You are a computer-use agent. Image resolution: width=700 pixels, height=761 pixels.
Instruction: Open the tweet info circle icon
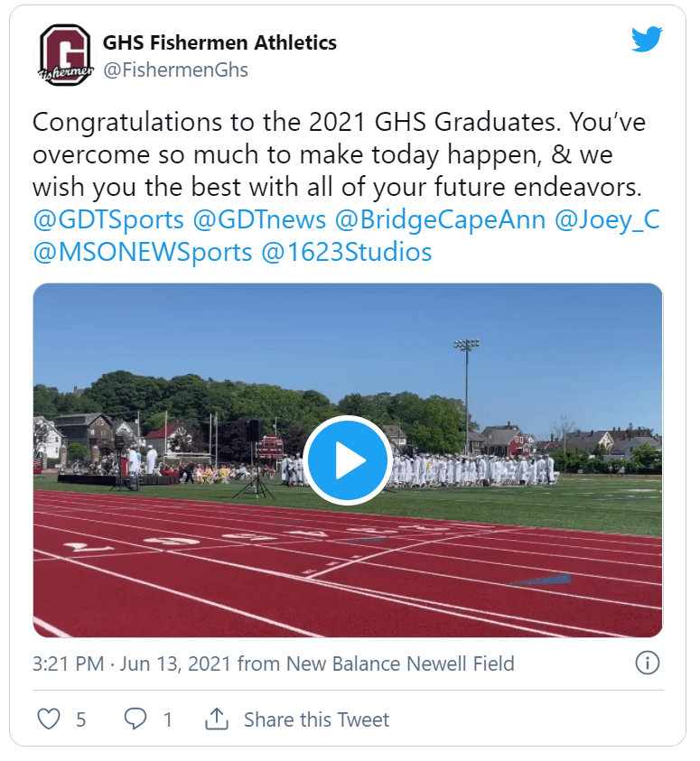pos(647,664)
